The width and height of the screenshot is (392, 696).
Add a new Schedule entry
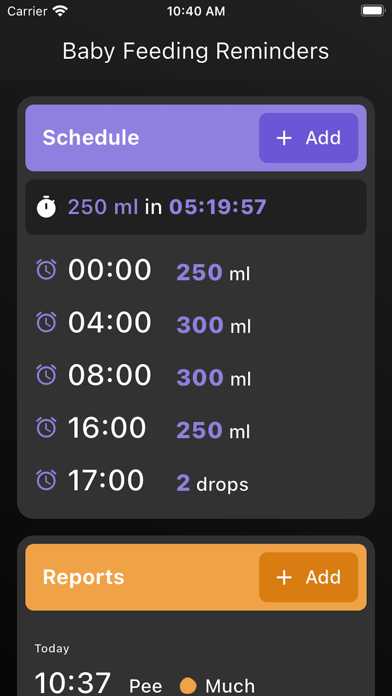click(309, 138)
